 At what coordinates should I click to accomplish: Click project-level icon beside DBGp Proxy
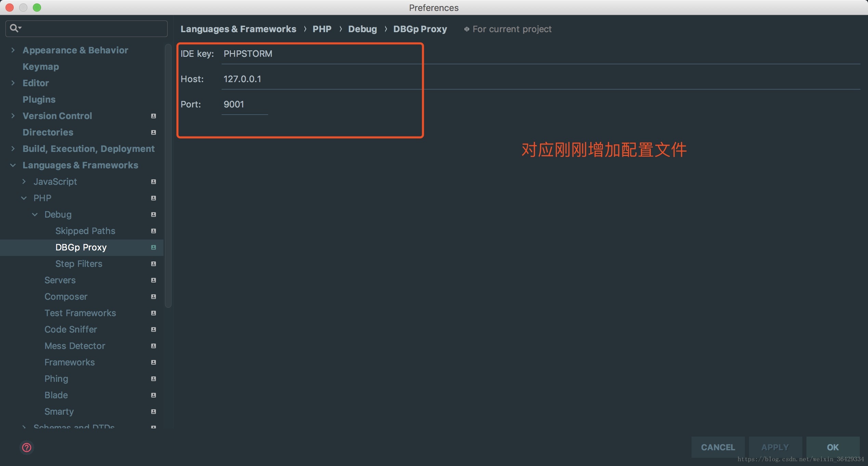[x=154, y=247]
